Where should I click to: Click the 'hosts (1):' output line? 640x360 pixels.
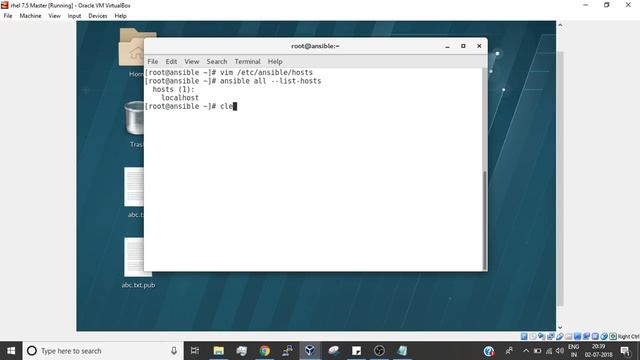pyautogui.click(x=173, y=89)
